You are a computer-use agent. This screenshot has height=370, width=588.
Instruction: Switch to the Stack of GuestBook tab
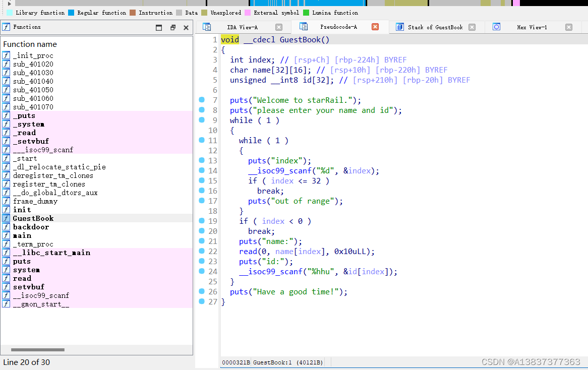pyautogui.click(x=435, y=27)
